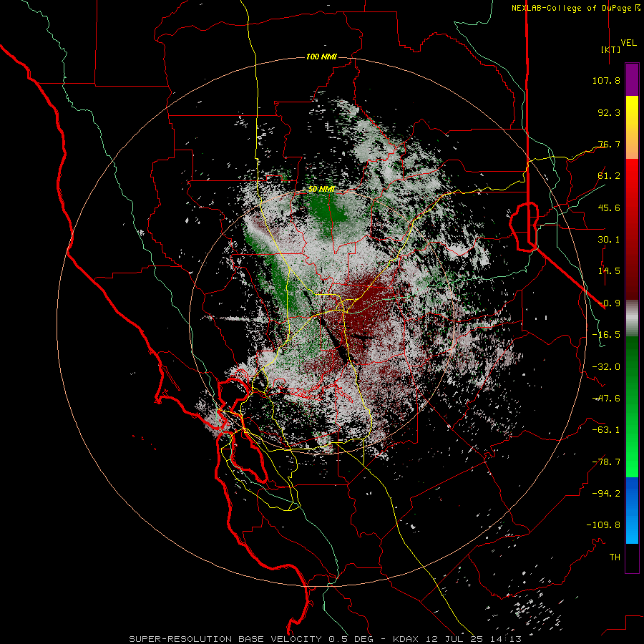This screenshot has width=644, height=644.
Task: Click the 50 NMI range ring label
Action: tap(321, 190)
